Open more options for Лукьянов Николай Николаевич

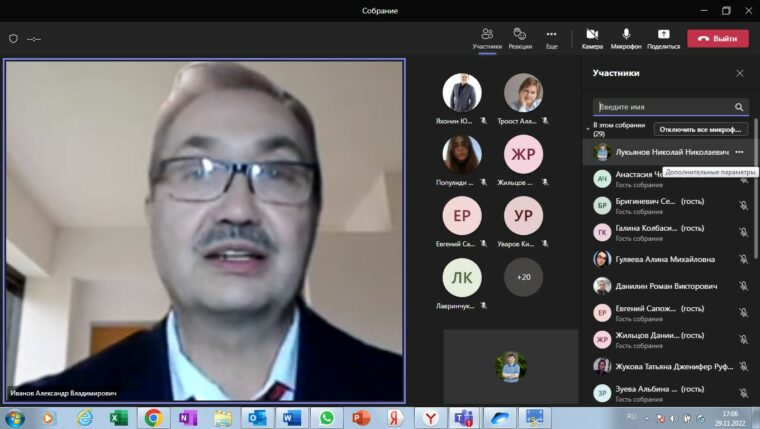click(x=739, y=152)
